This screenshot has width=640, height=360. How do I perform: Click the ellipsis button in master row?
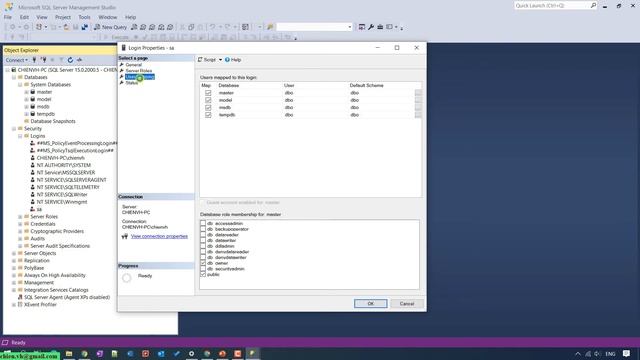(418, 93)
